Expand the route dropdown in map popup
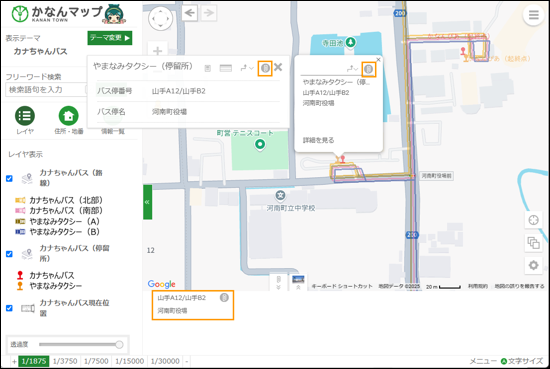 tap(352, 69)
